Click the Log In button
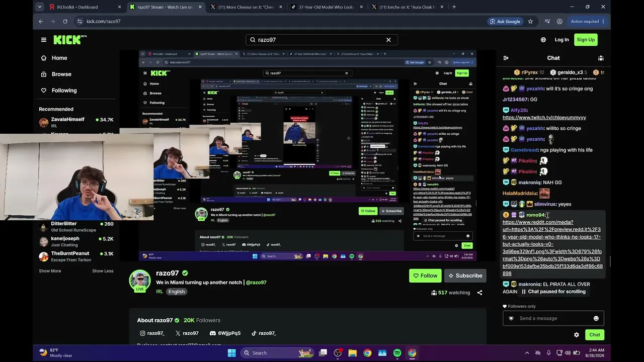This screenshot has width=644, height=362. point(561,40)
